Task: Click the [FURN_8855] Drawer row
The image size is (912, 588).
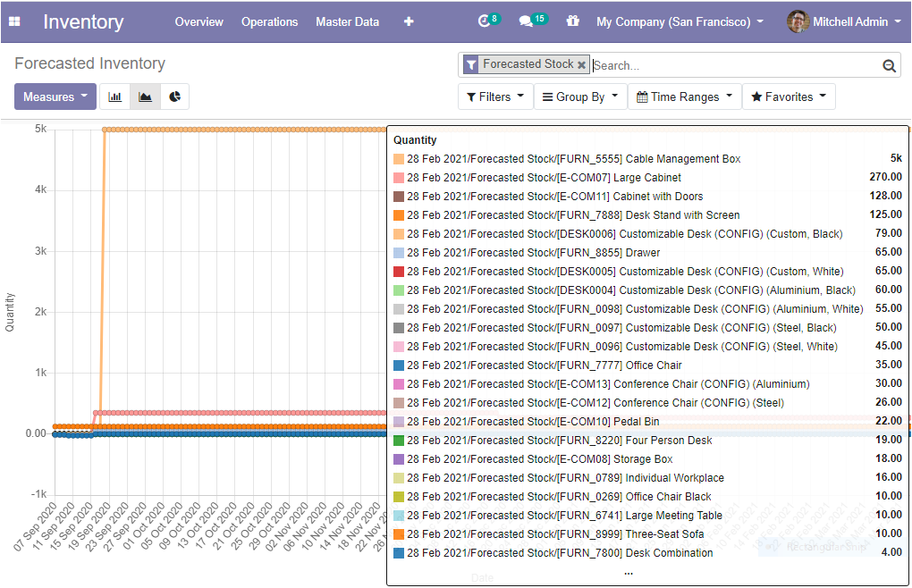Action: [647, 253]
